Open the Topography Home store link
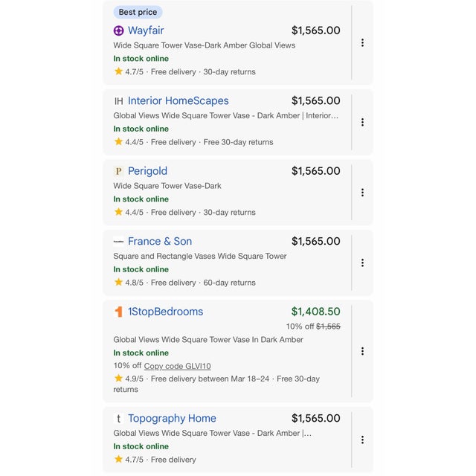The width and height of the screenshot is (476, 476). tap(172, 419)
